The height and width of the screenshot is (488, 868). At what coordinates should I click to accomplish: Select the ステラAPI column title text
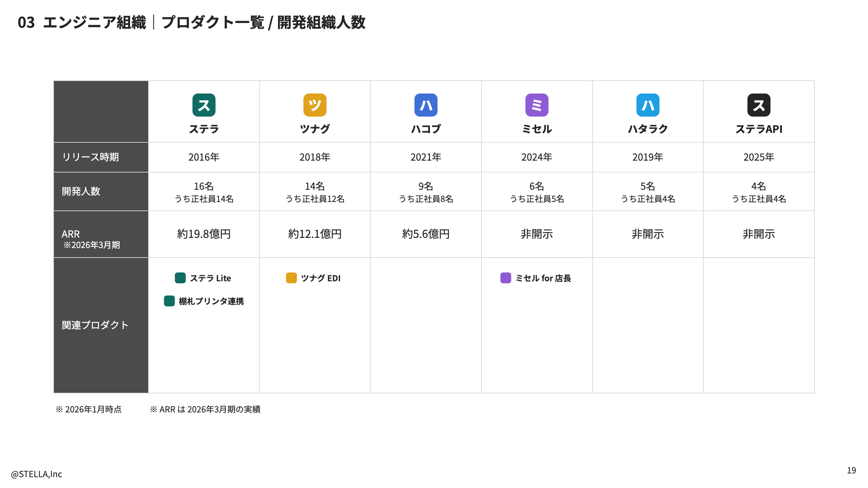pyautogui.click(x=759, y=129)
